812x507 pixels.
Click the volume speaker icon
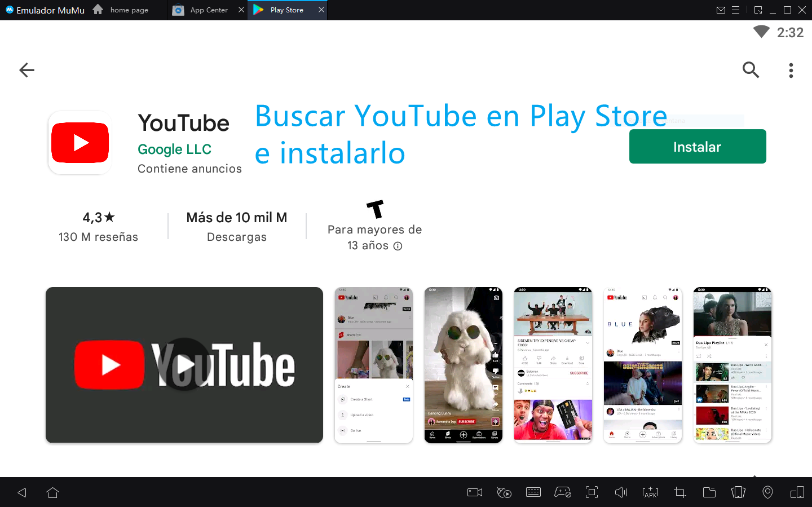point(621,492)
